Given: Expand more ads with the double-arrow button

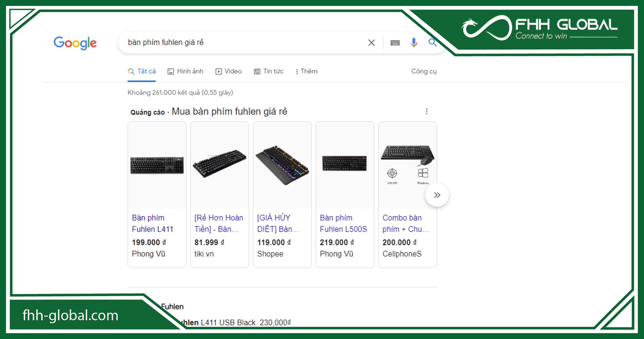Looking at the screenshot, I should coord(437,195).
